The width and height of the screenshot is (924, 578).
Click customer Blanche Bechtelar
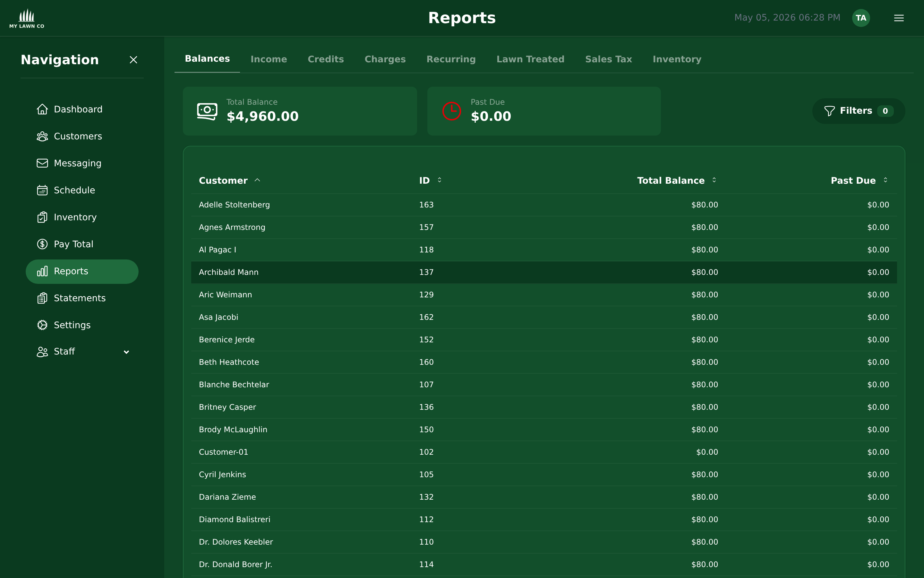pyautogui.click(x=234, y=385)
